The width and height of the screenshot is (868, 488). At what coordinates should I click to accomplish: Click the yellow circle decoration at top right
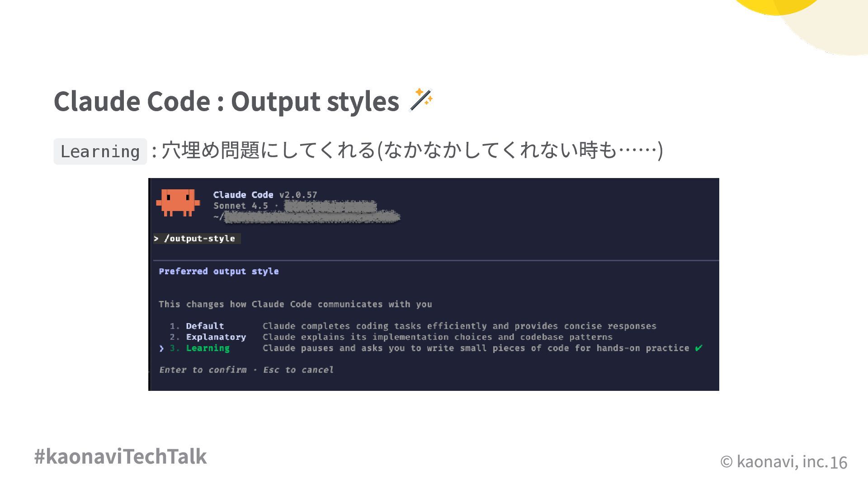pos(776,5)
